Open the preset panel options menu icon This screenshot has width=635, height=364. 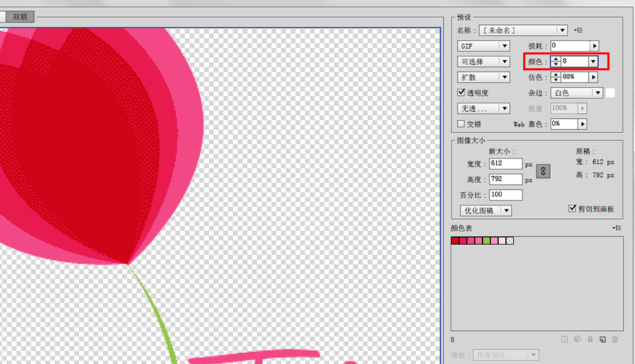(x=578, y=30)
